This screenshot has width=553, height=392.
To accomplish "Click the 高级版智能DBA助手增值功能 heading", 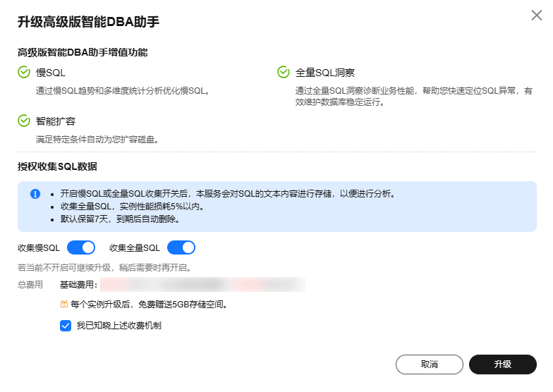I will tap(83, 52).
